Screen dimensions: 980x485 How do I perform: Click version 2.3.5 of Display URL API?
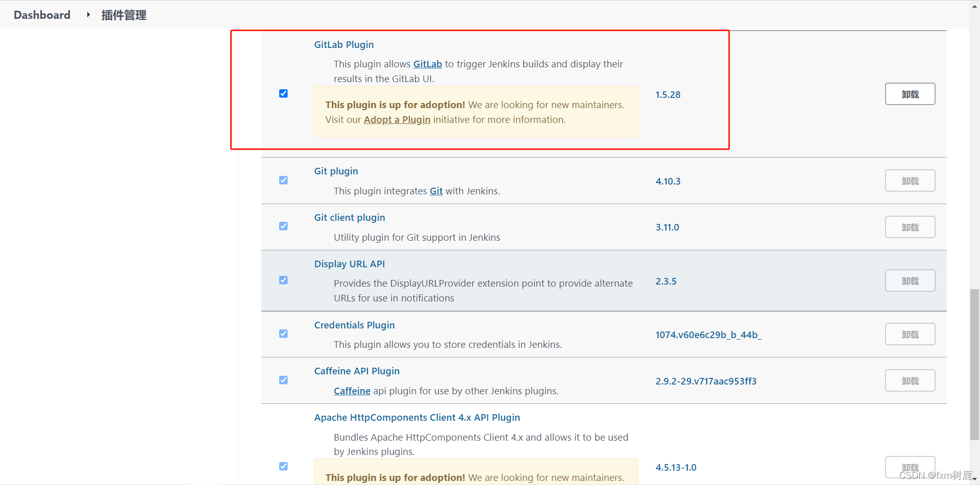666,281
